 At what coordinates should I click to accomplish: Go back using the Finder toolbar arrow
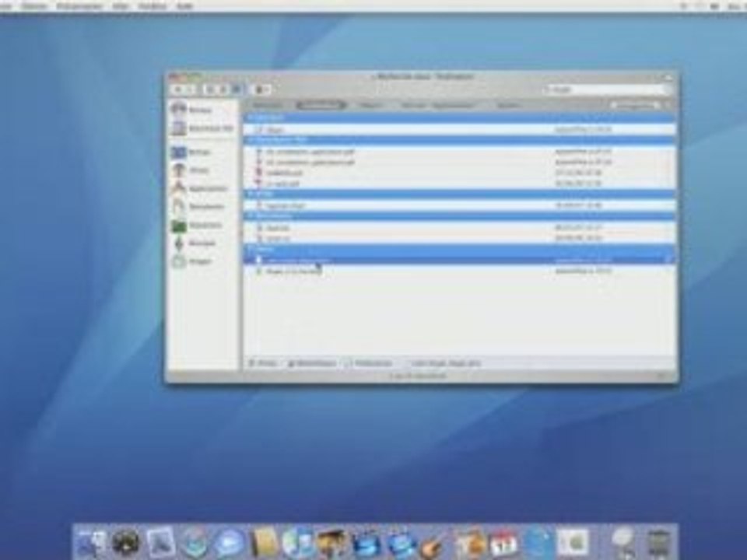tap(177, 89)
